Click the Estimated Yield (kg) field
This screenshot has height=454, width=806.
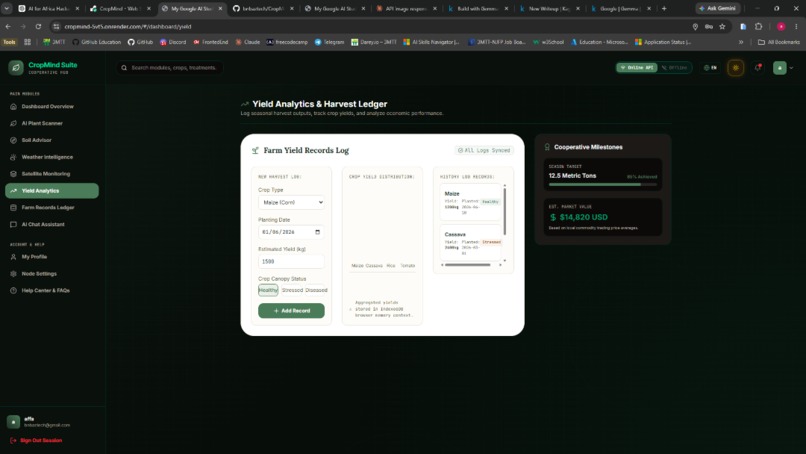point(291,261)
